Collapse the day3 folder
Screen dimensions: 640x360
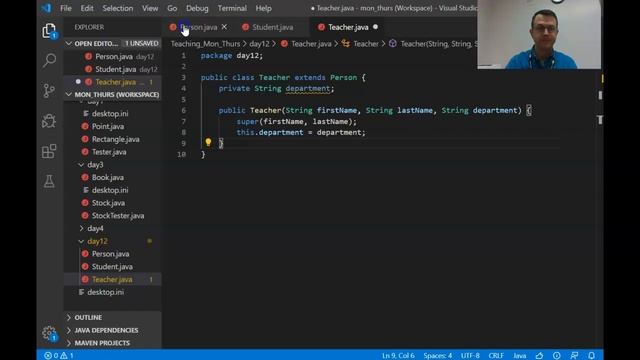(x=95, y=164)
